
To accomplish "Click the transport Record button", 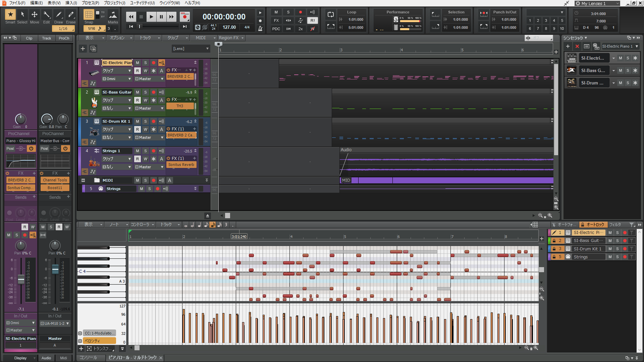I will click(x=185, y=17).
